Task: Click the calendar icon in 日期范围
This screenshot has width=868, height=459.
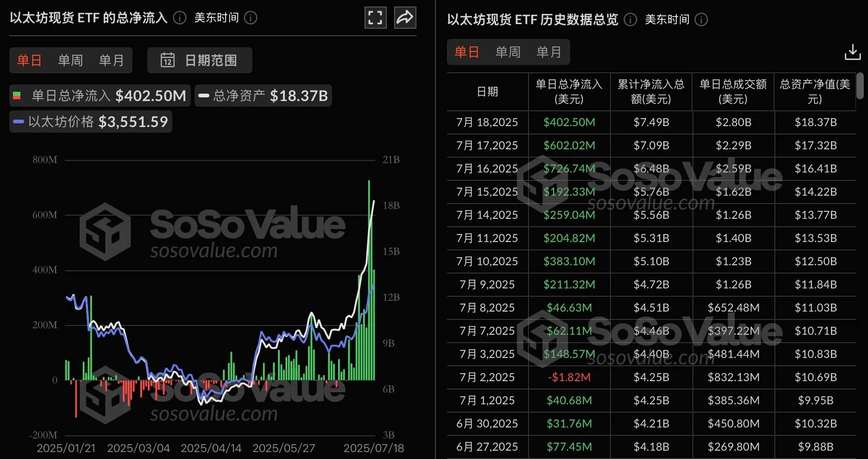Action: (x=167, y=60)
